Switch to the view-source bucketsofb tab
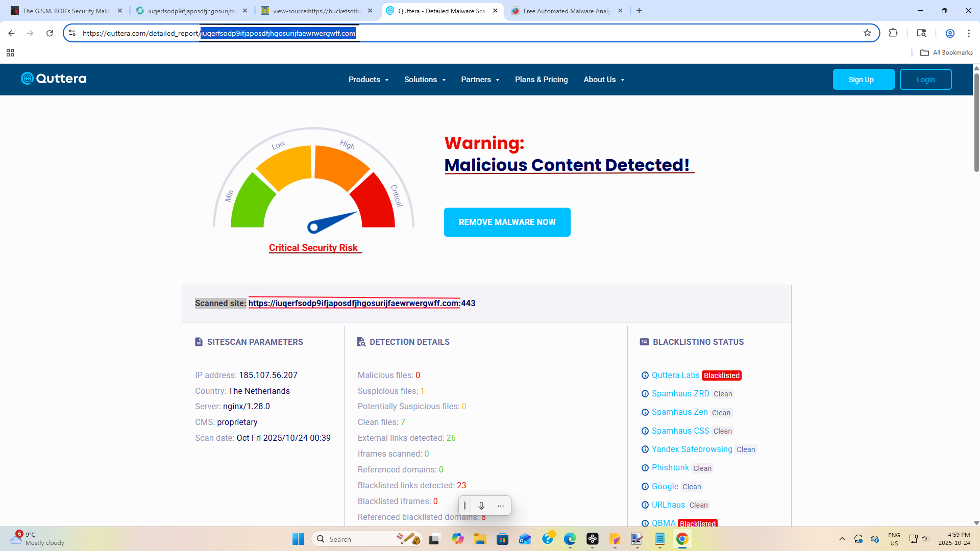The image size is (980, 551). pos(317,11)
